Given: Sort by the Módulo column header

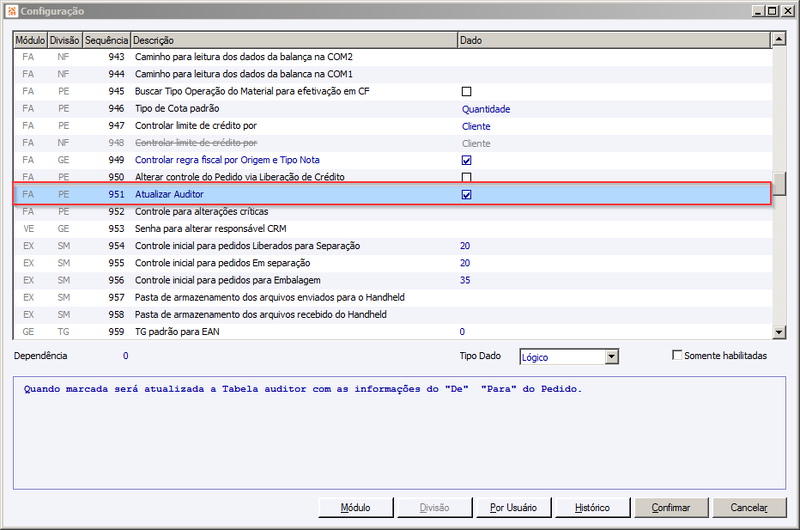Looking at the screenshot, I should pyautogui.click(x=30, y=40).
